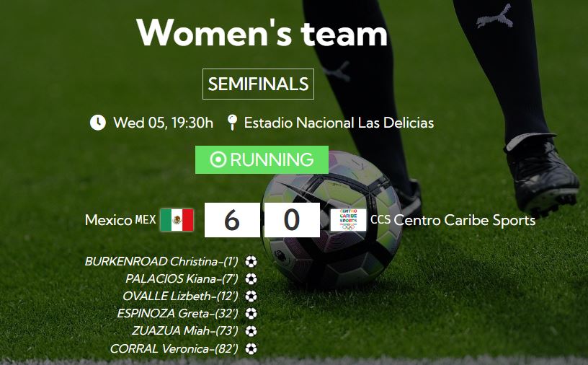Click soccer ball icon next to Ovalle goal

pos(251,296)
